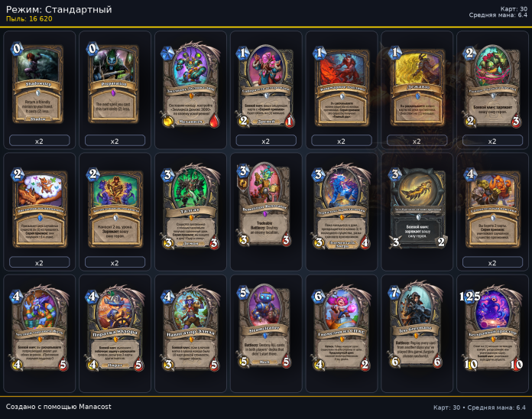Open the Demolition Renovator card
The width and height of the screenshot is (532, 419).
[x=264, y=205]
